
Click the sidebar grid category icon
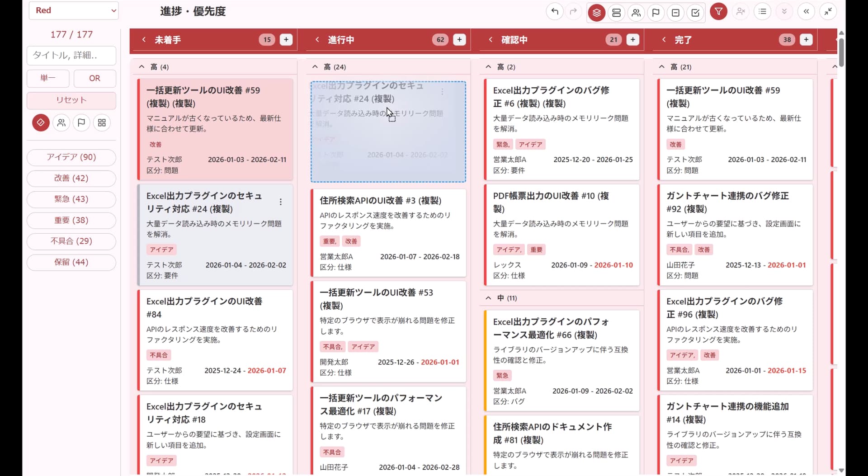(x=102, y=123)
